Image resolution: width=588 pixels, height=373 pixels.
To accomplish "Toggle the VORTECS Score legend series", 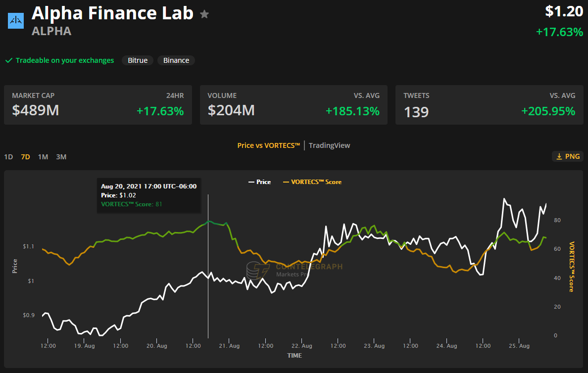I will click(x=312, y=182).
